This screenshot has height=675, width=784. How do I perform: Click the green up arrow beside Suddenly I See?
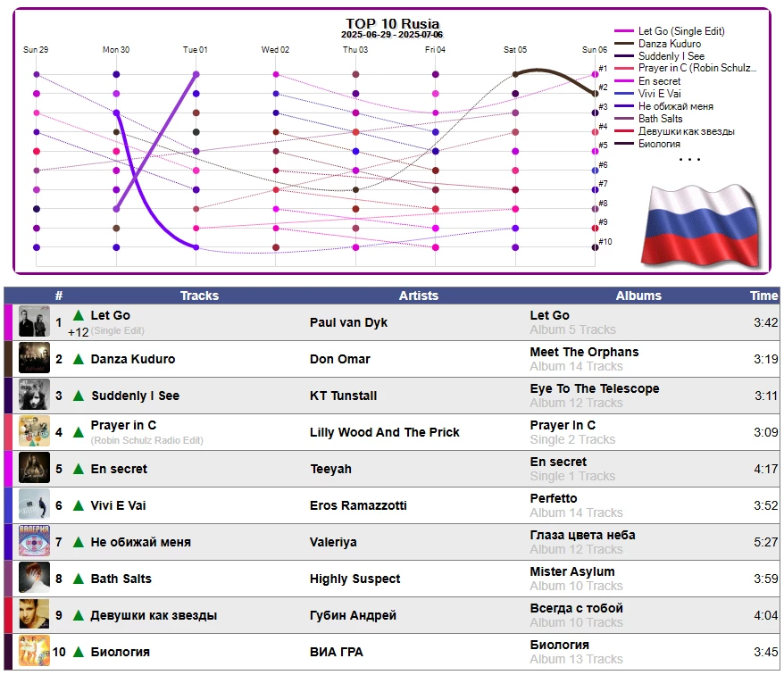(x=79, y=396)
